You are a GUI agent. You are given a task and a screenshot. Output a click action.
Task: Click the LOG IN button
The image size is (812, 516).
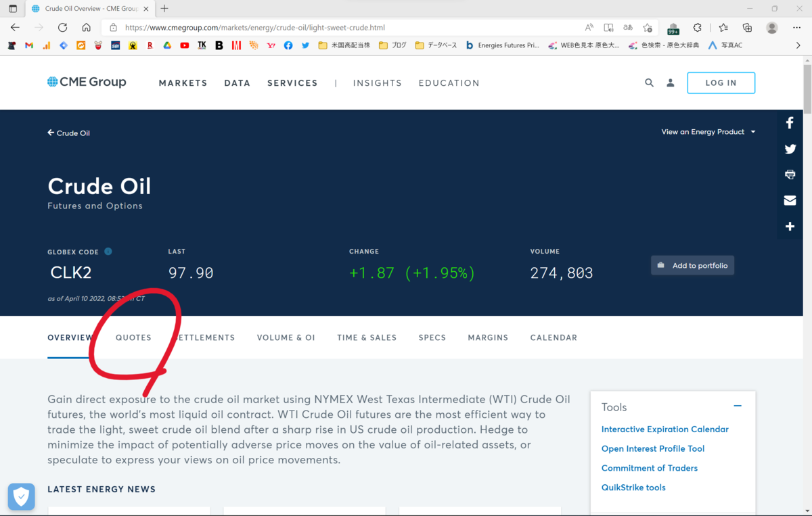(x=721, y=83)
